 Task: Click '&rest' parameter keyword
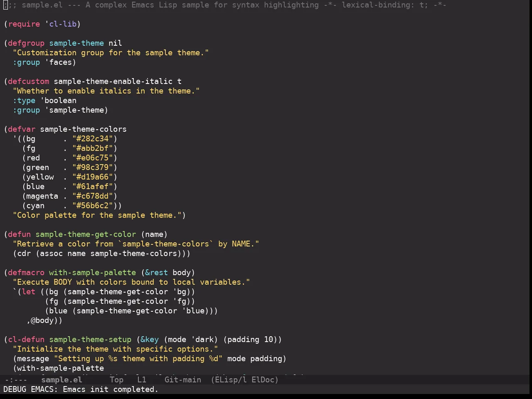click(x=156, y=273)
